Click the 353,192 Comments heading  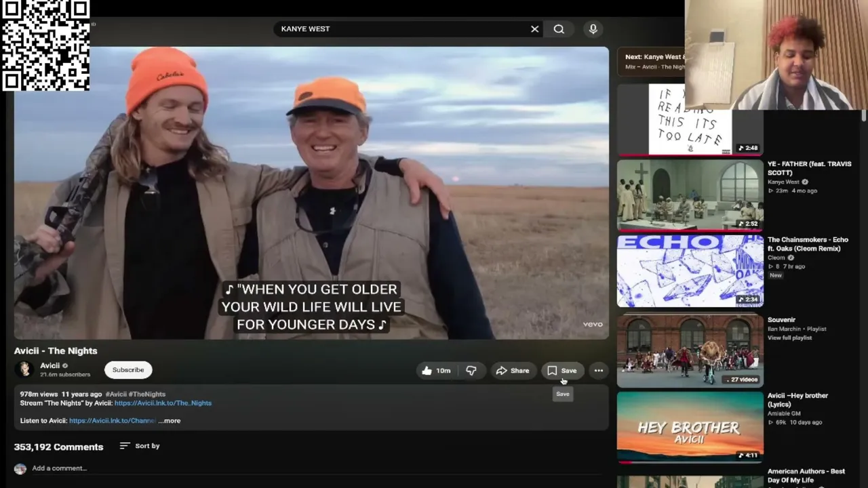coord(58,447)
